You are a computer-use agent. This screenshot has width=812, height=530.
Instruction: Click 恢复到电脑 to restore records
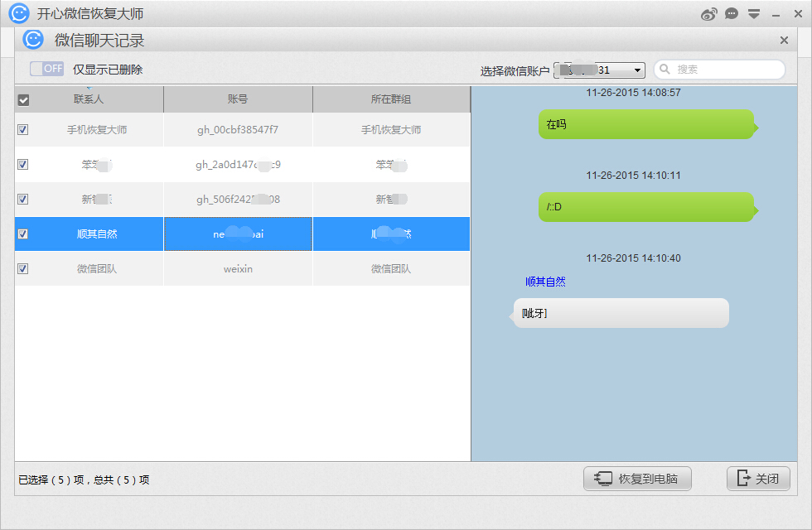(637, 478)
